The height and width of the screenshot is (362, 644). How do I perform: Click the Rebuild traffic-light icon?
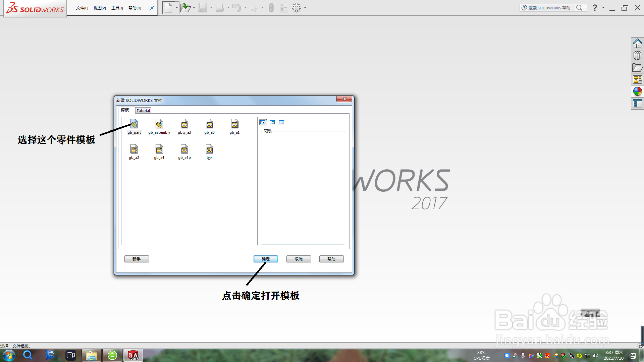pos(271,7)
